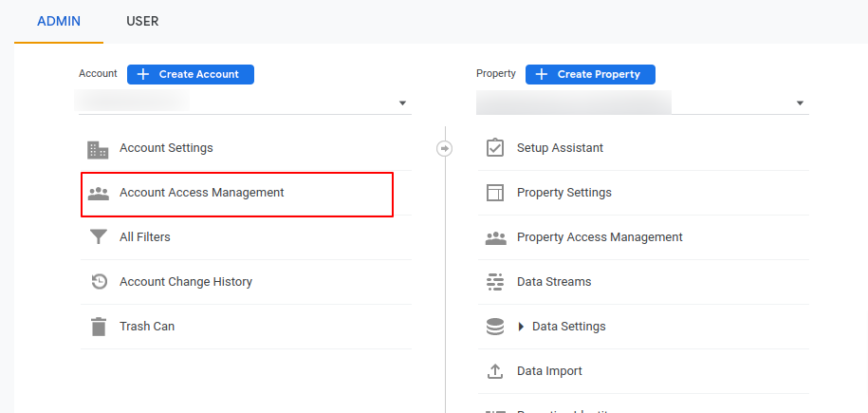Click the Account Access Management people icon
868x413 pixels.
click(99, 194)
